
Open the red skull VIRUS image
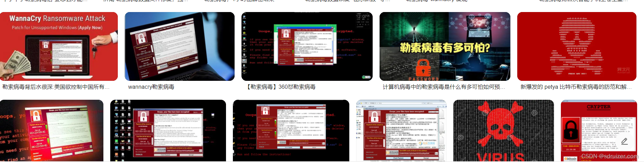point(504,131)
